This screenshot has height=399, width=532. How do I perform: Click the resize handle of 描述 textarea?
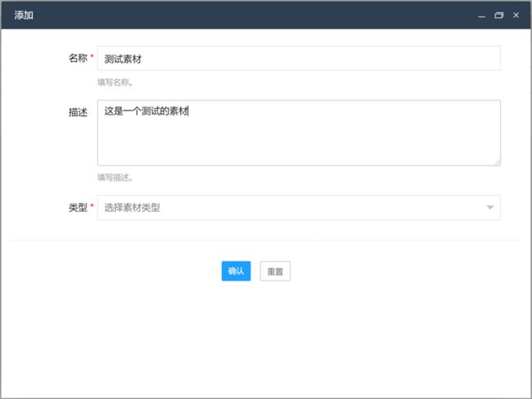click(497, 163)
